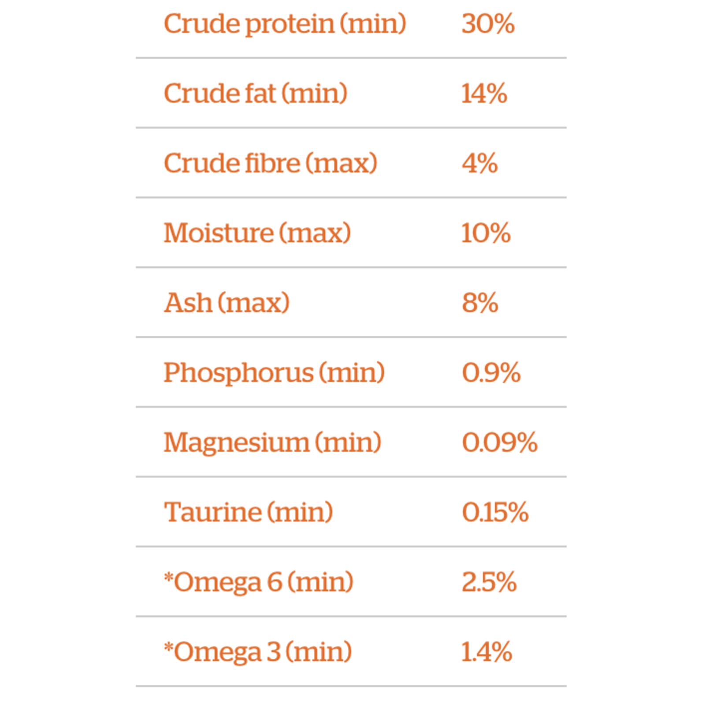Click the Crude protein (min) label

[x=285, y=24]
